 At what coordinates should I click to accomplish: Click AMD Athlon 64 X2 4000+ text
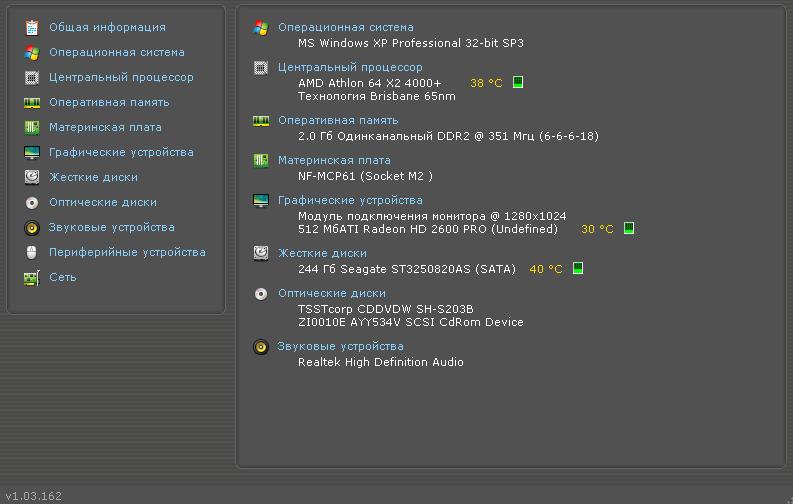tap(370, 83)
